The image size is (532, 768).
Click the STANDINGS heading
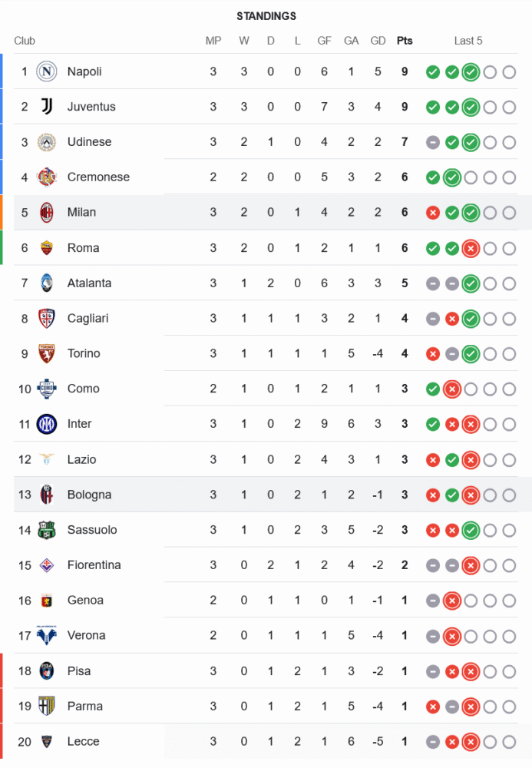pyautogui.click(x=266, y=16)
